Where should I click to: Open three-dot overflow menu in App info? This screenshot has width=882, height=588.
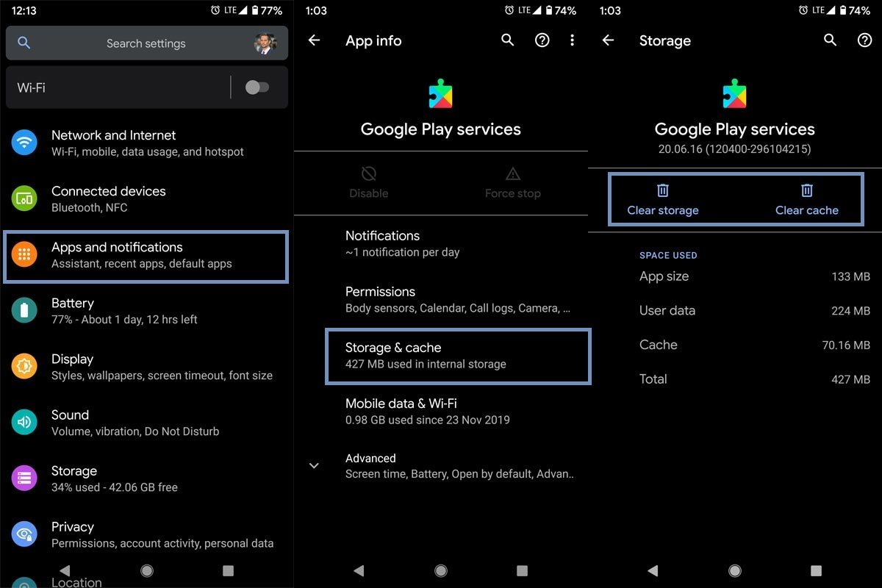click(x=572, y=40)
